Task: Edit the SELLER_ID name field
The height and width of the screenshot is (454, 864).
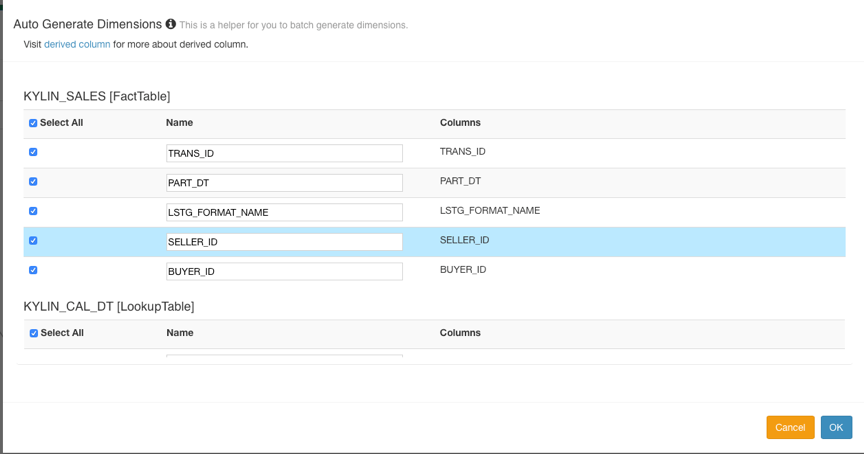Action: pyautogui.click(x=284, y=242)
